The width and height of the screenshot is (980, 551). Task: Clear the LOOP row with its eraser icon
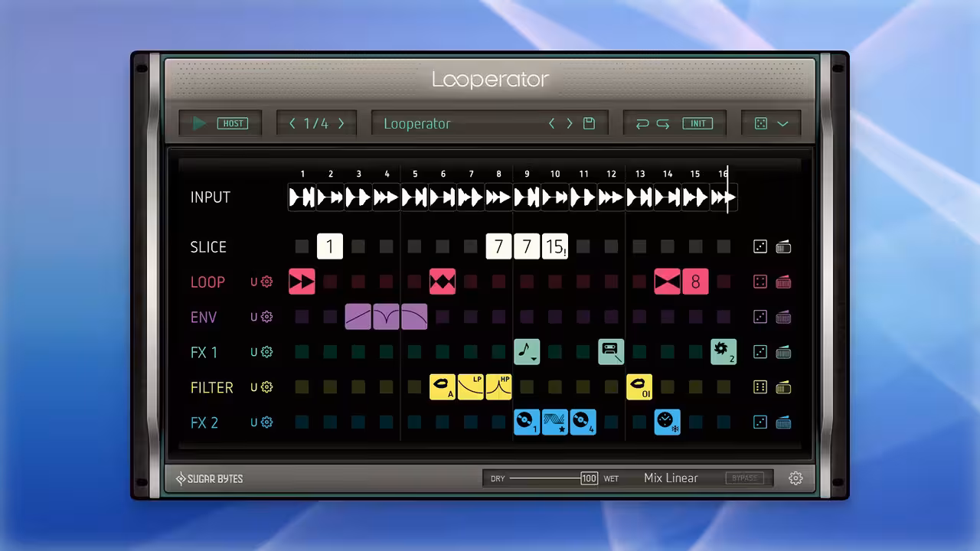coord(783,282)
